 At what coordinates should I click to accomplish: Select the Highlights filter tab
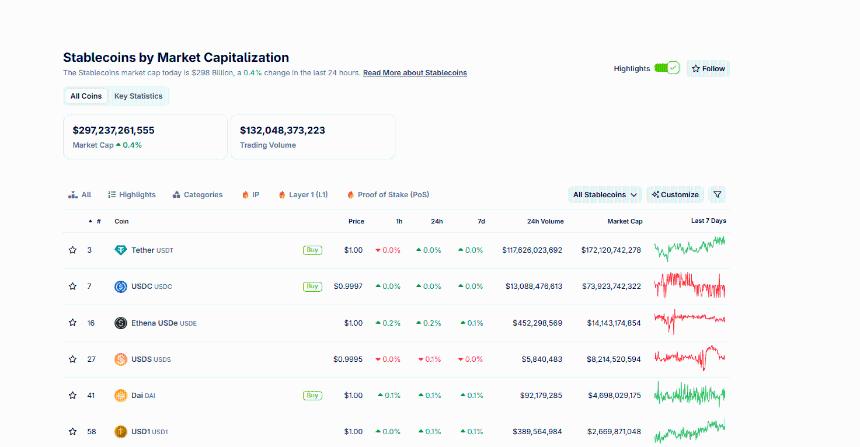point(132,195)
